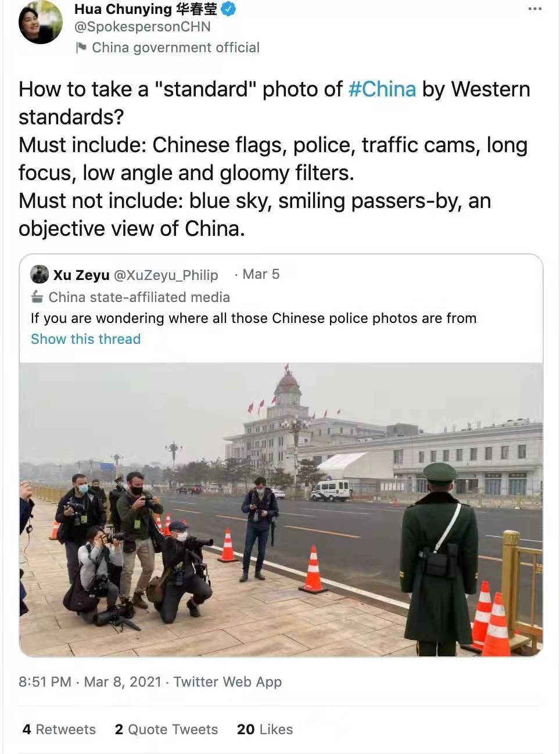Click Hua Chunying's profile avatar

click(x=41, y=21)
